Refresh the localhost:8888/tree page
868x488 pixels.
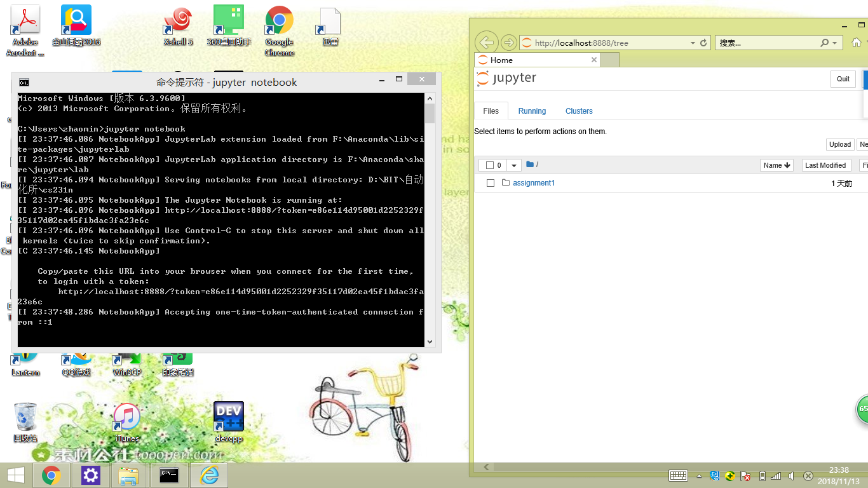pyautogui.click(x=703, y=43)
